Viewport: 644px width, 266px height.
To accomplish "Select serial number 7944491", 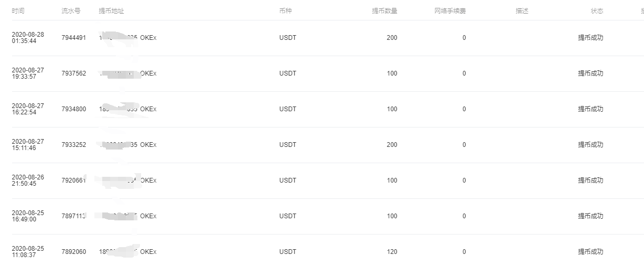I will [74, 38].
